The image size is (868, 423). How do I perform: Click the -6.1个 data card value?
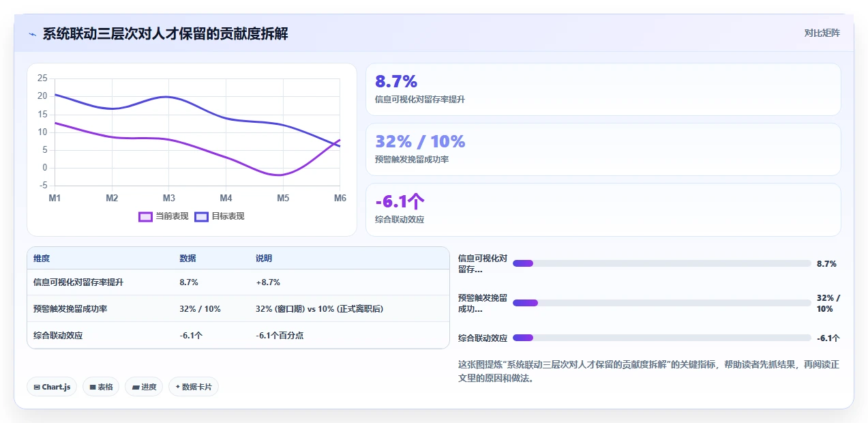click(x=400, y=201)
